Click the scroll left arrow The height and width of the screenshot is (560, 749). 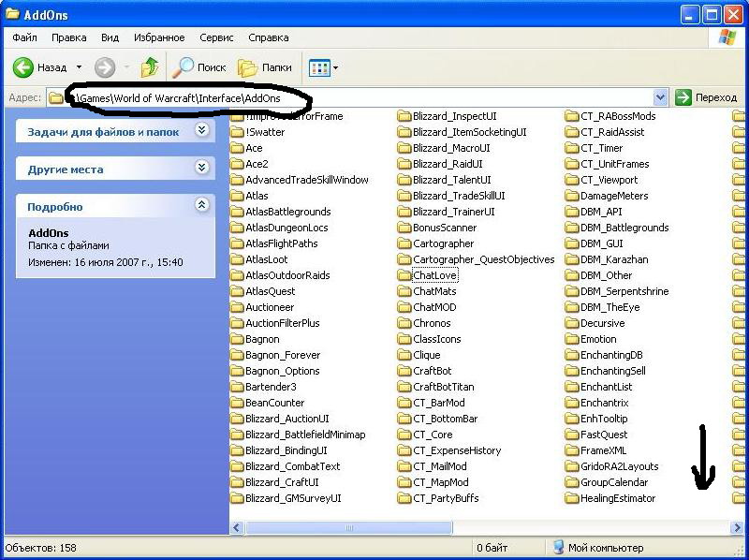237,527
